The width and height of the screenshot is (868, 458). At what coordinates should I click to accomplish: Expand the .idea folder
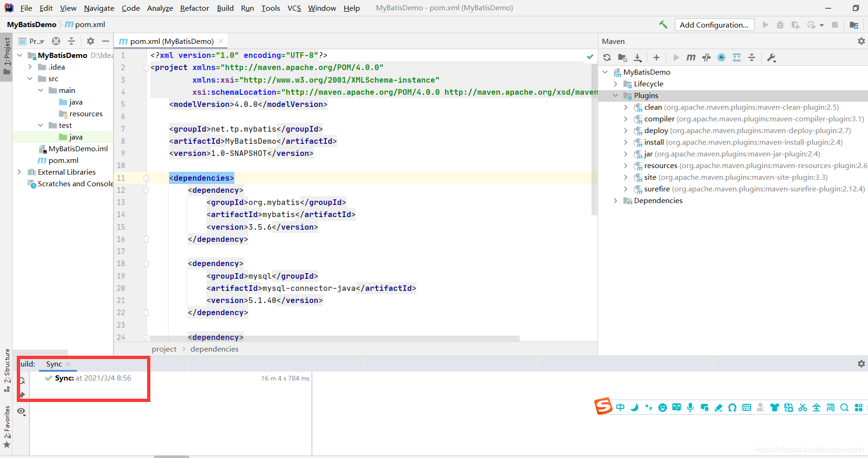(30, 67)
